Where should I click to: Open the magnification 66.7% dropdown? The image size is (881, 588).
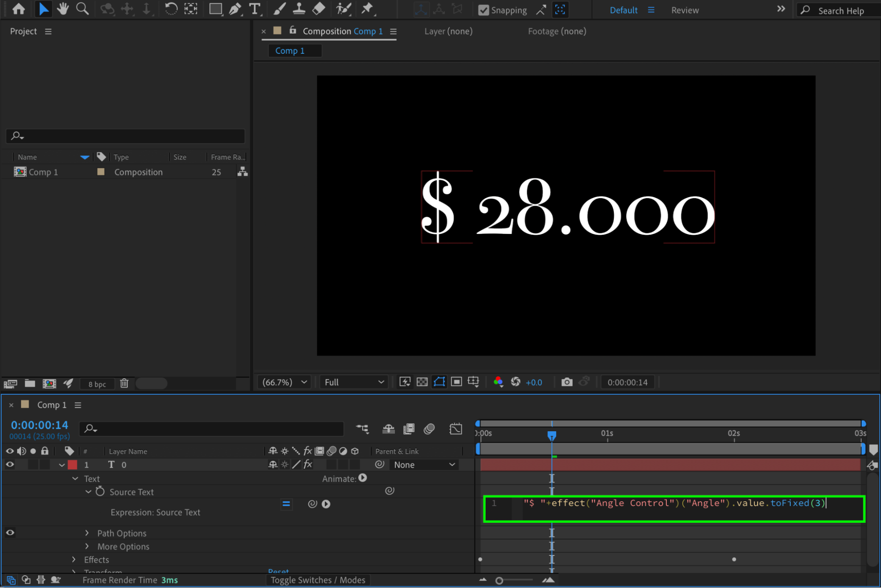[x=284, y=382]
